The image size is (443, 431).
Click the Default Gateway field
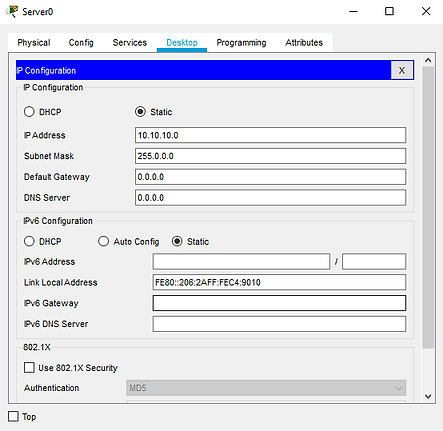click(x=270, y=177)
